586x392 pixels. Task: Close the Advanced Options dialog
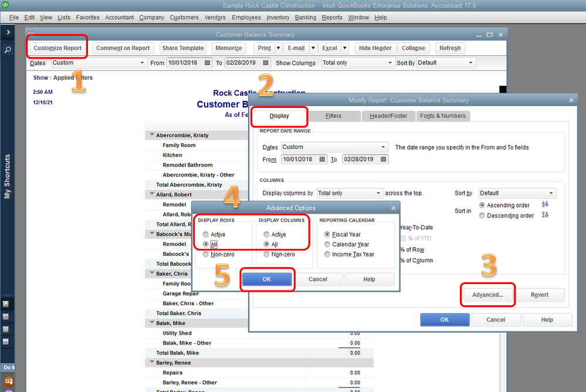[x=393, y=208]
